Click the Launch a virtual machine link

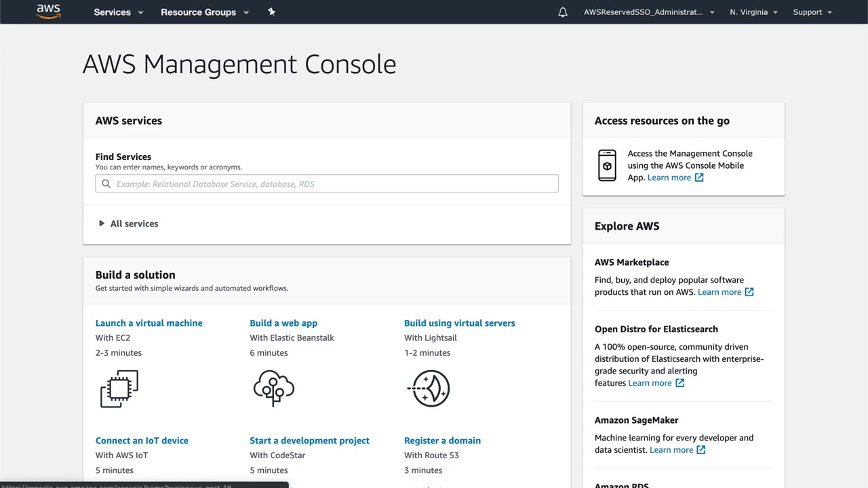pos(149,323)
